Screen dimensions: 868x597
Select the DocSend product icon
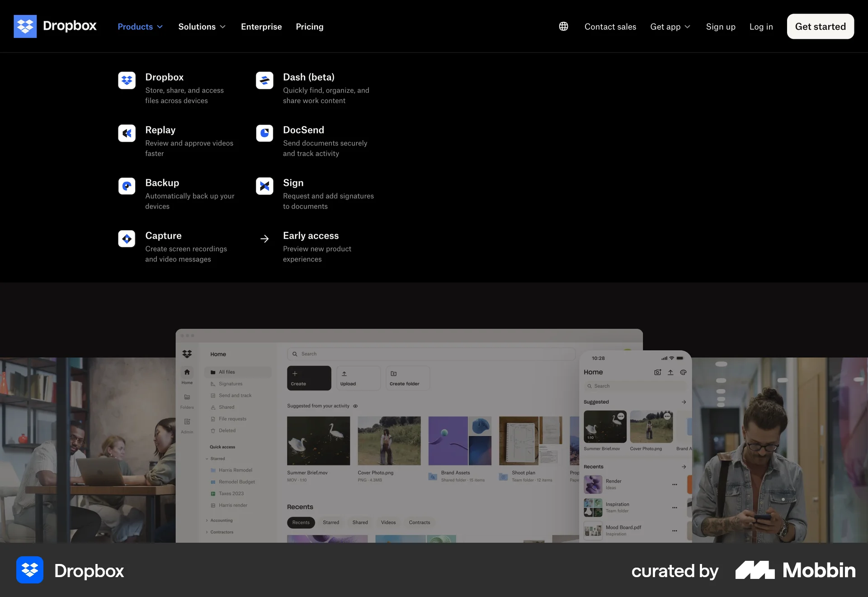[264, 133]
